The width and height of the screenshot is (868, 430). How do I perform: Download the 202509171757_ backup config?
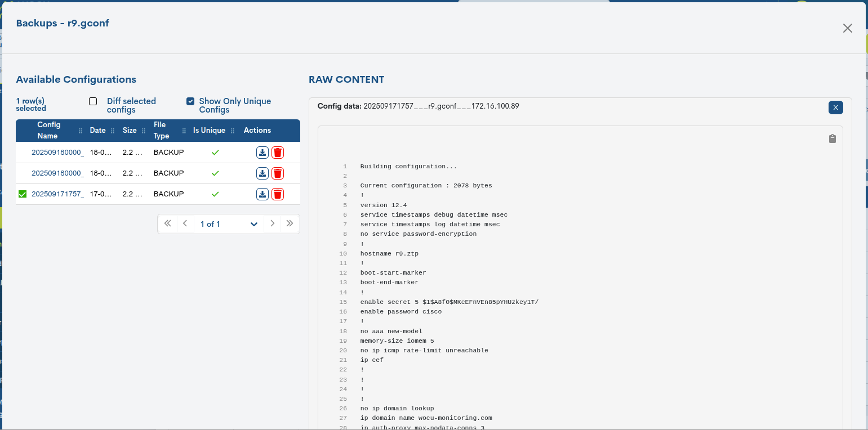[x=262, y=194]
